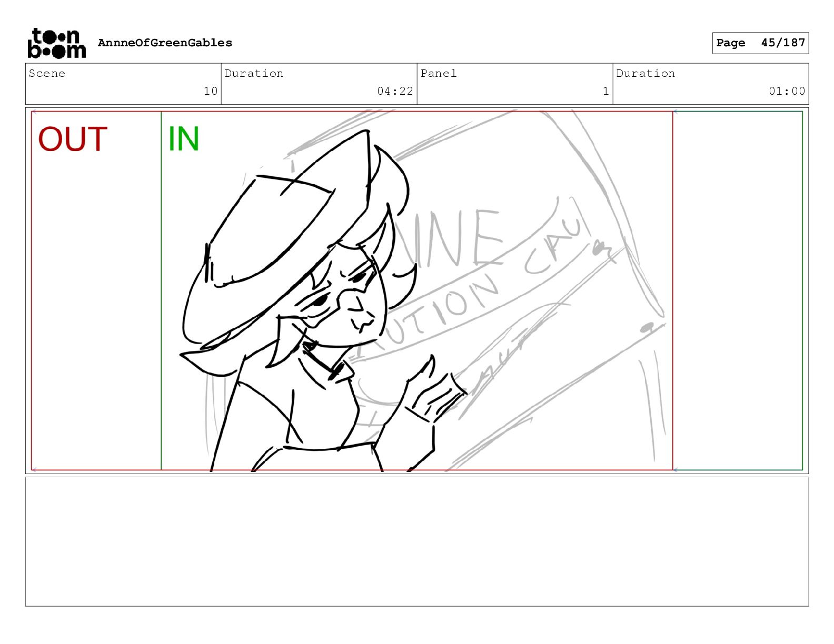Click the scene duration value 04:22
834x644 pixels.
coord(395,91)
